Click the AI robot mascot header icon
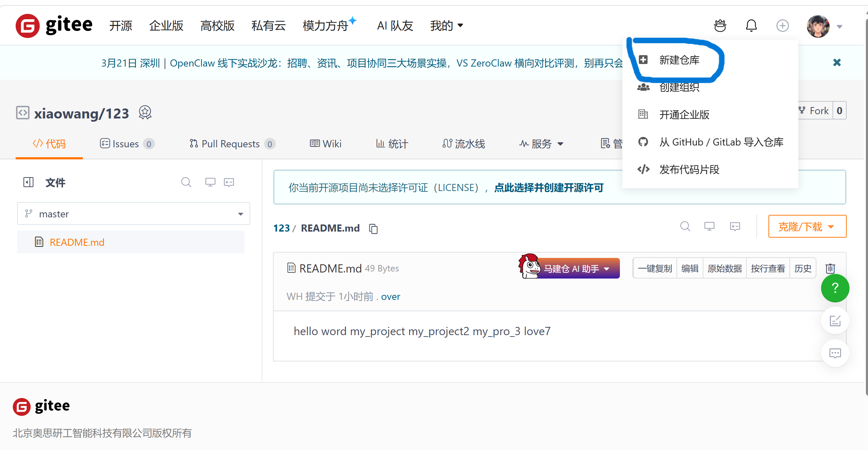The image size is (868, 450). tap(720, 26)
